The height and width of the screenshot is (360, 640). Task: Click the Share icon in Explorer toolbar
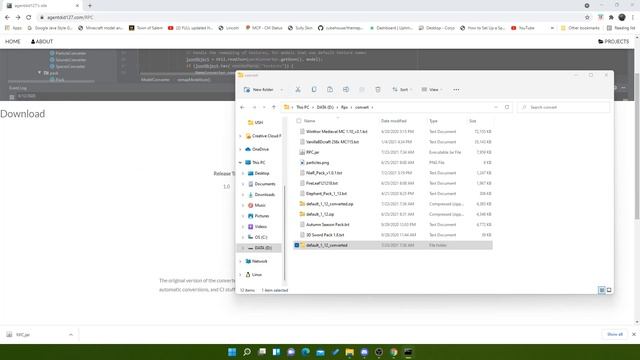coord(362,89)
